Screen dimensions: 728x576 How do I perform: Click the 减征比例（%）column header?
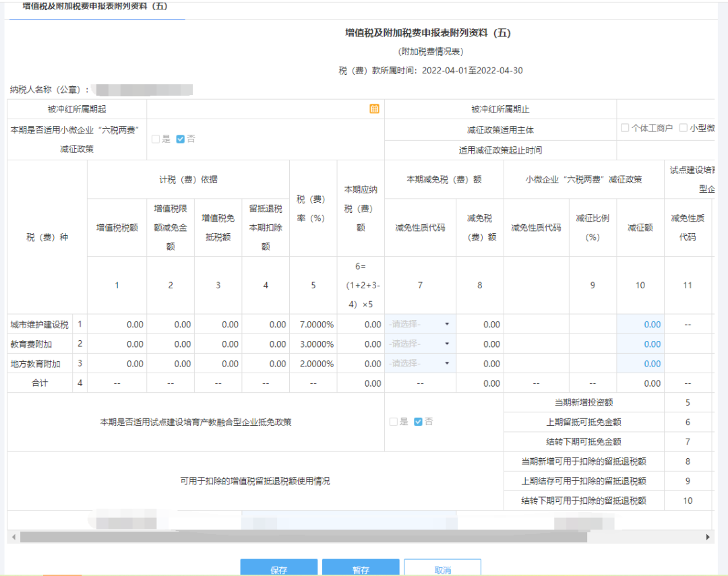point(593,228)
